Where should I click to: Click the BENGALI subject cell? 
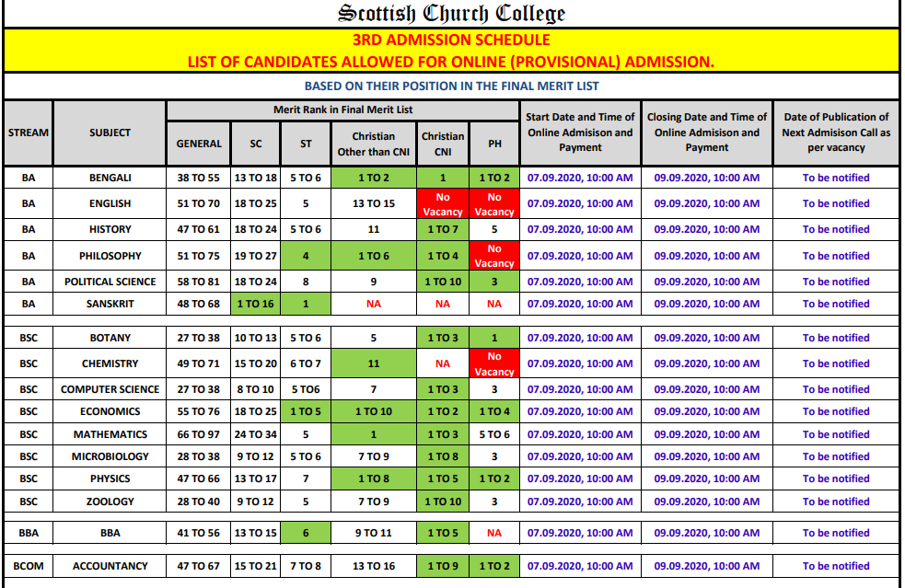(110, 178)
